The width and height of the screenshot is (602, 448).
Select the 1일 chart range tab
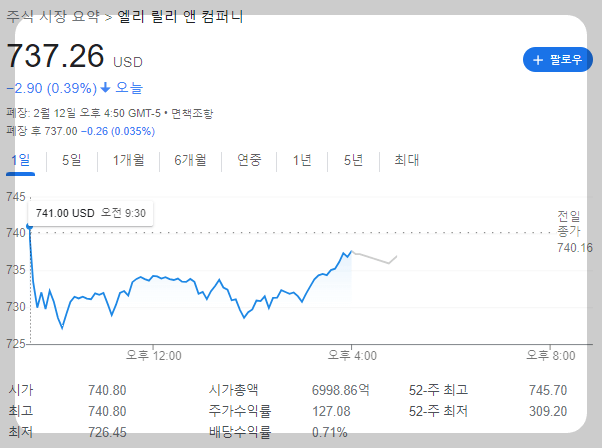(x=20, y=160)
